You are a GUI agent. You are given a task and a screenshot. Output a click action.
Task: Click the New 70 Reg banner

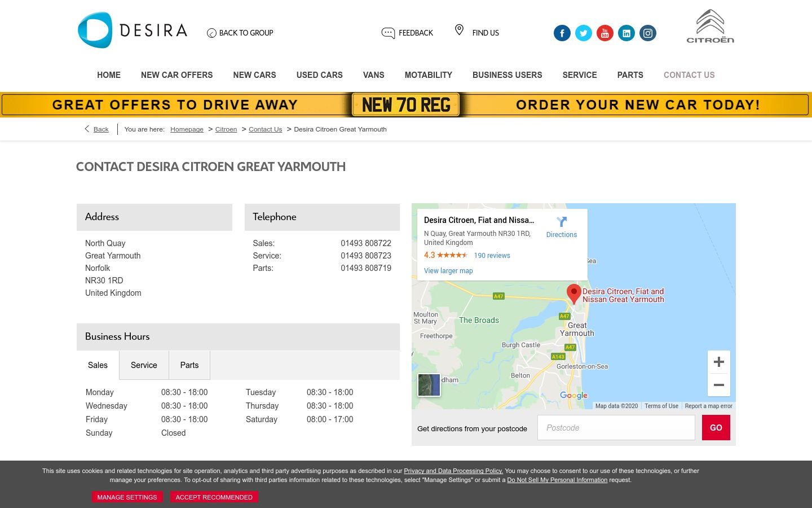(406, 105)
